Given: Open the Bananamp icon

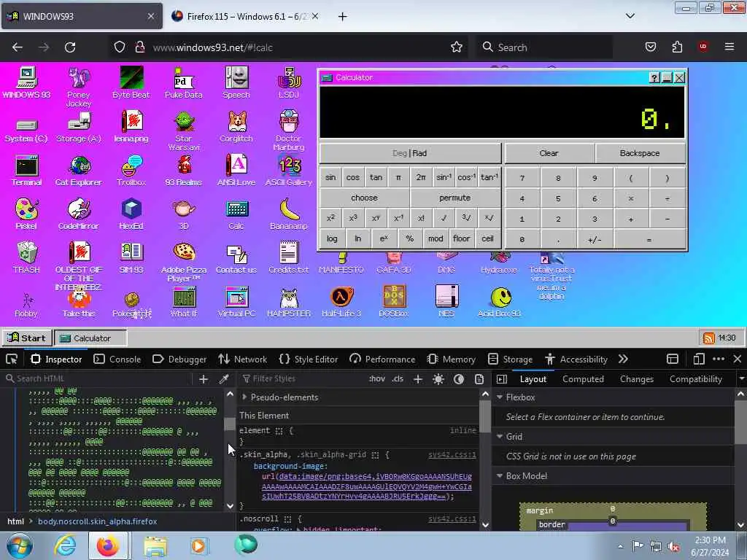Looking at the screenshot, I should tap(289, 214).
